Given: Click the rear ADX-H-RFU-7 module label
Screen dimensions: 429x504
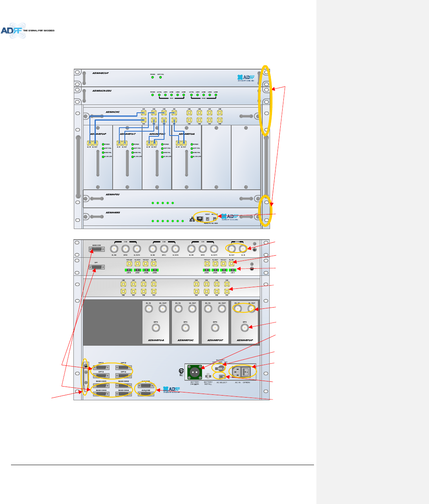Looking at the screenshot, I should click(215, 340).
